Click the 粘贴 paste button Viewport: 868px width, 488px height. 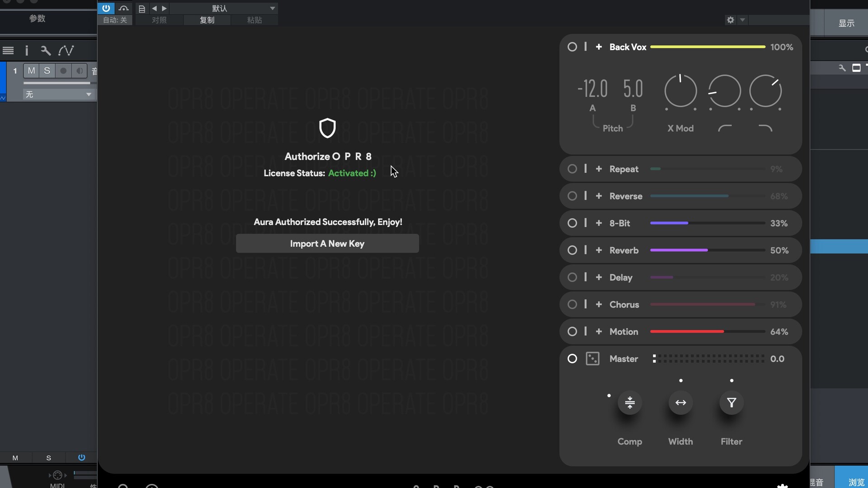(254, 20)
